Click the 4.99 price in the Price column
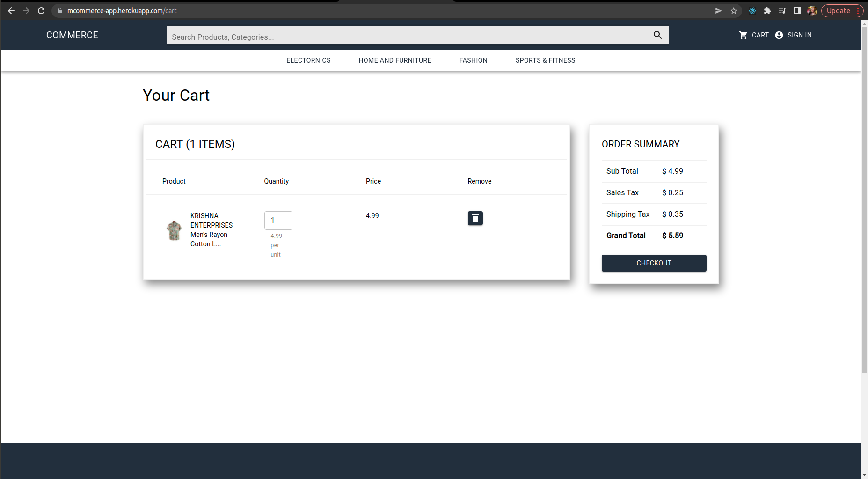Viewport: 868px width, 479px height. (x=372, y=216)
